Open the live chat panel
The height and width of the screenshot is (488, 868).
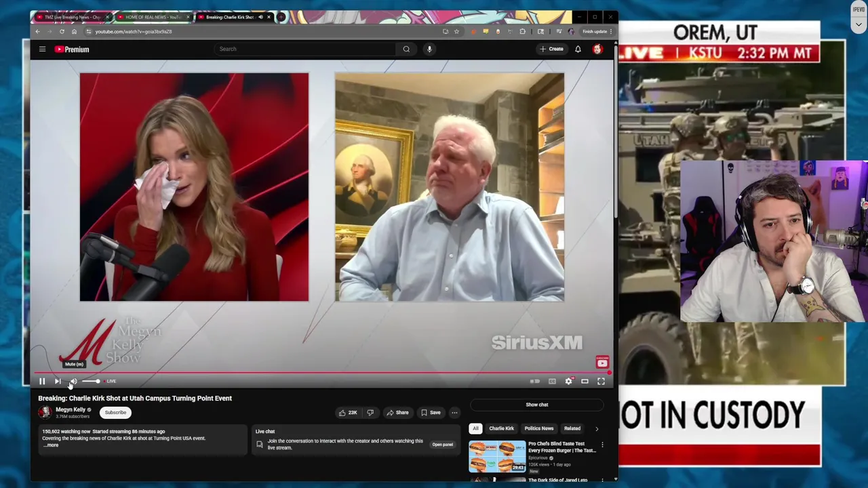(442, 445)
